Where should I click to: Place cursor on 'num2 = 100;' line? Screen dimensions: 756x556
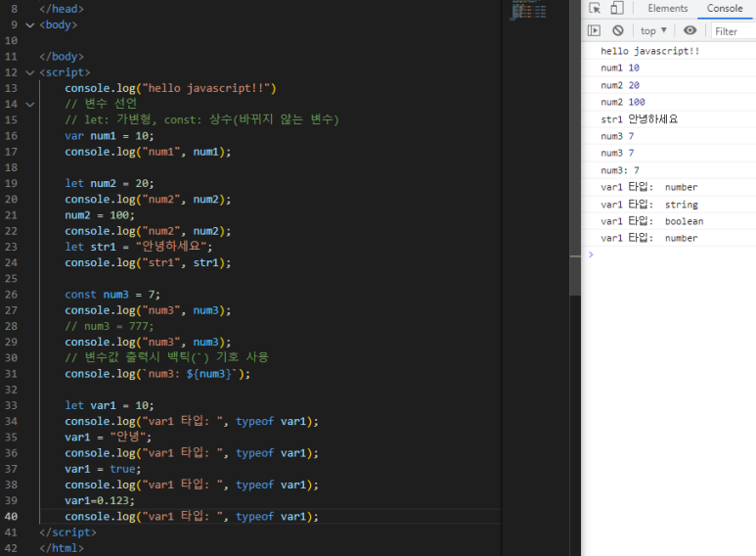tap(100, 215)
